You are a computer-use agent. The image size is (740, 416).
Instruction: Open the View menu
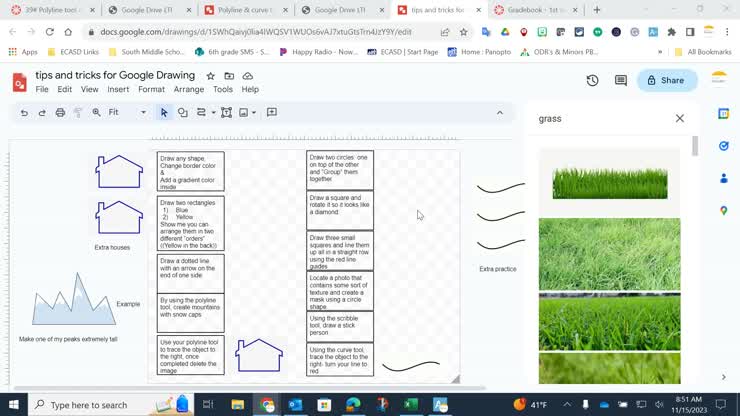tap(90, 89)
